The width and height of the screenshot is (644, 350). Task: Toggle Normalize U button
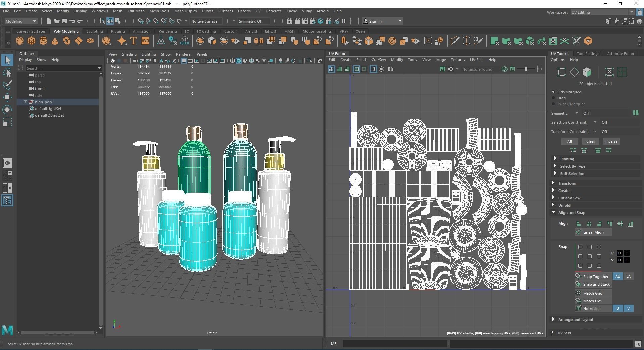pos(618,308)
